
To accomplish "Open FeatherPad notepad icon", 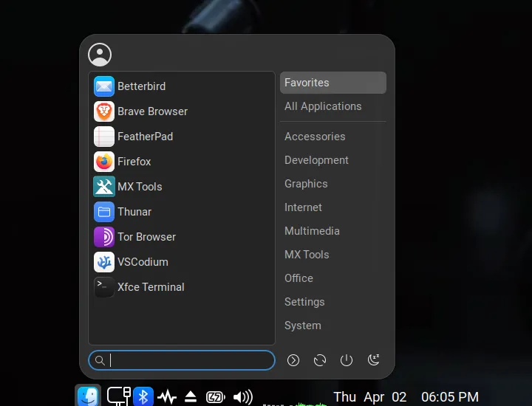I will pos(104,137).
